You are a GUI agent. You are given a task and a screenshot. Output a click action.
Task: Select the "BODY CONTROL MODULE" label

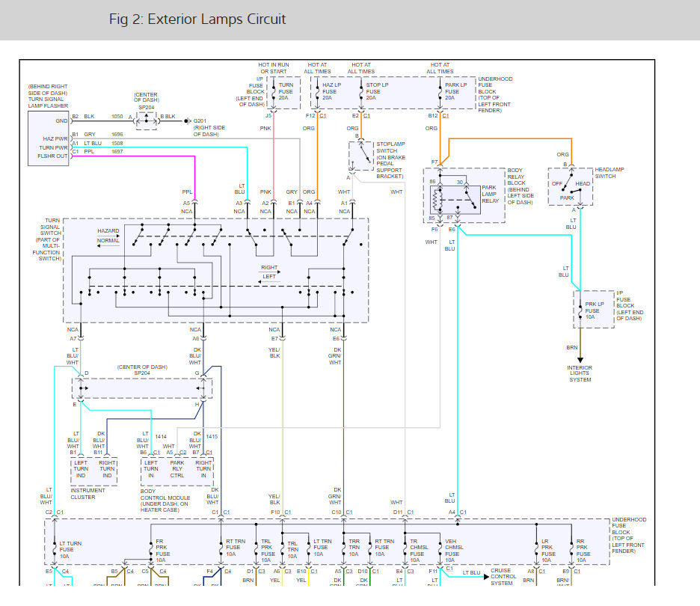[165, 495]
